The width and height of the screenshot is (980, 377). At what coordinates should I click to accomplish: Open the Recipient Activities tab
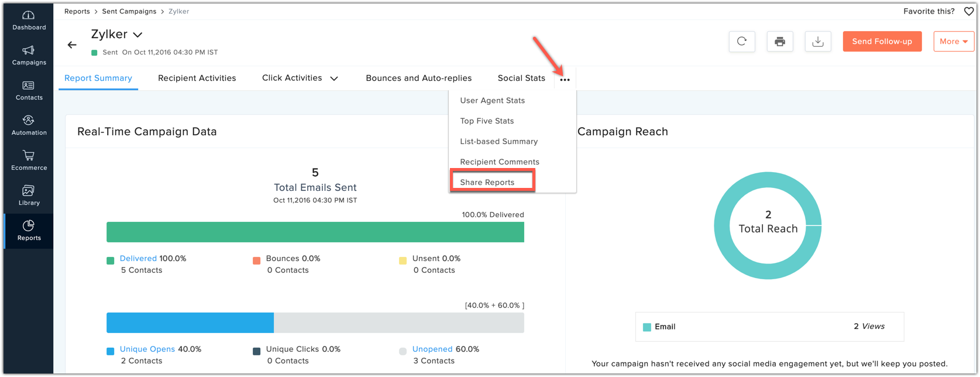pyautogui.click(x=197, y=78)
